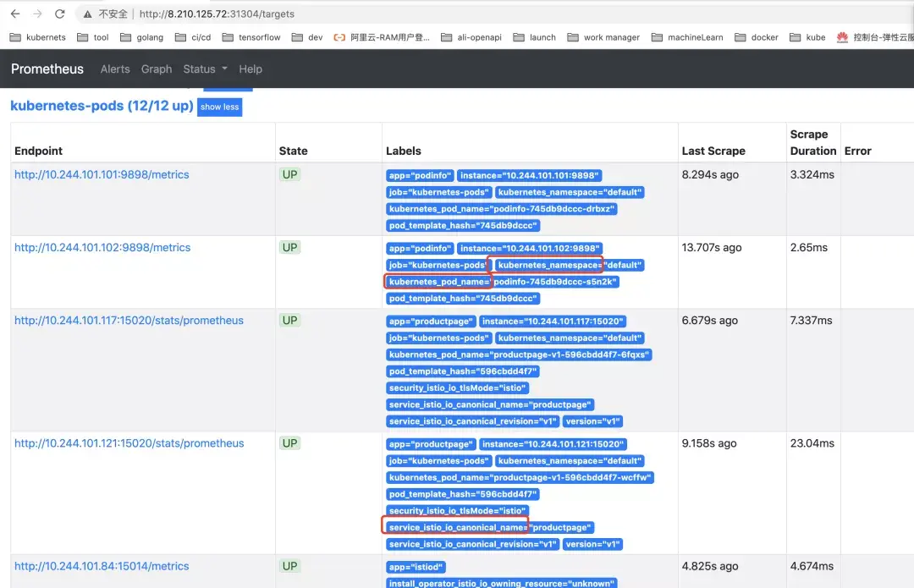Screen dimensions: 914x588
Task: Open the work manager bookmark folder
Action: 603,37
